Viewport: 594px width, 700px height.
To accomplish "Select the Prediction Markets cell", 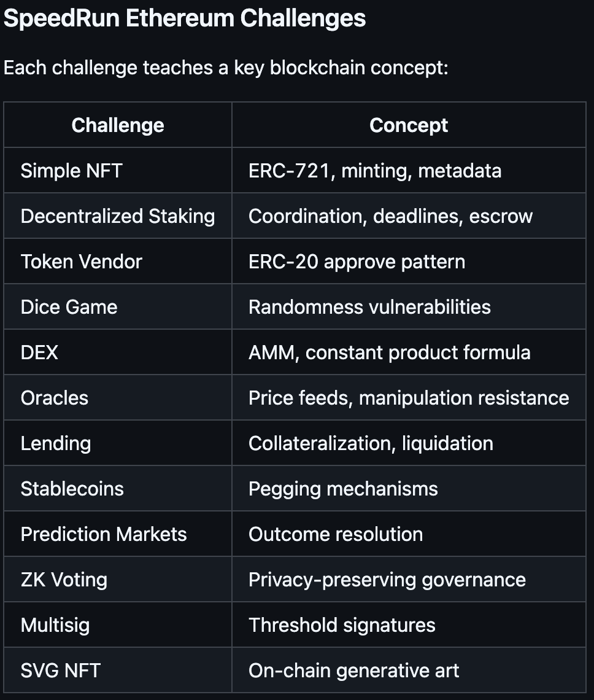I will point(118,534).
